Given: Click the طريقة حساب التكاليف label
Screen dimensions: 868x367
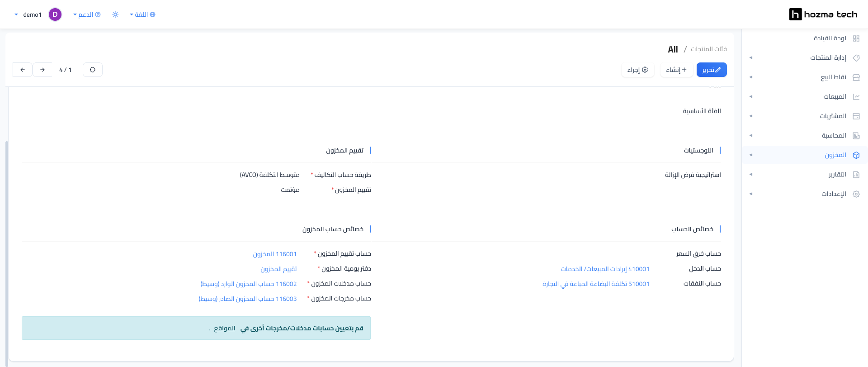Looking at the screenshot, I should coord(343,175).
